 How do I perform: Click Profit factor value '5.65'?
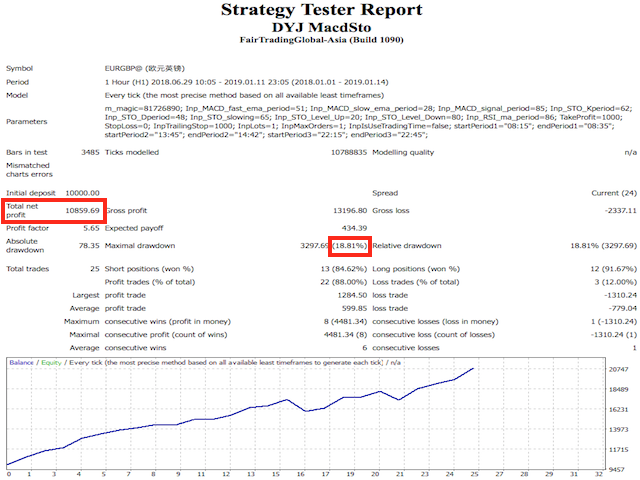(91, 228)
